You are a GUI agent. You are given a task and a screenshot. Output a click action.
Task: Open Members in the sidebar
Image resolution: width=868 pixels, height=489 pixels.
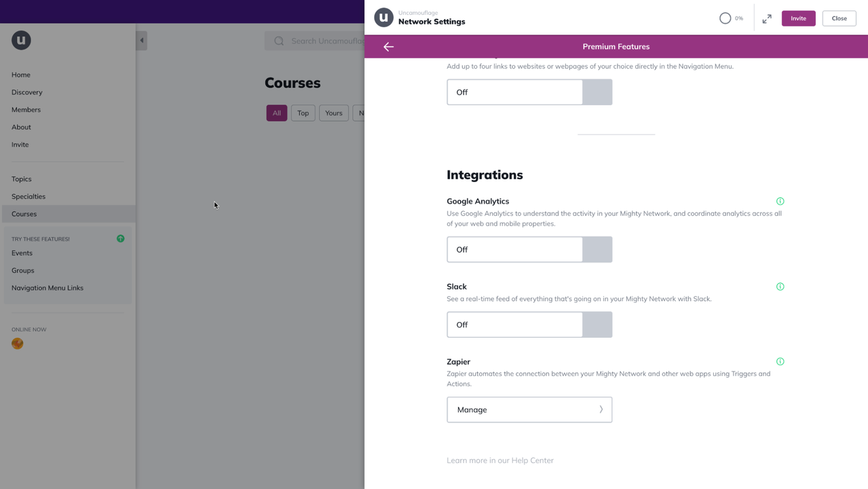(x=26, y=109)
